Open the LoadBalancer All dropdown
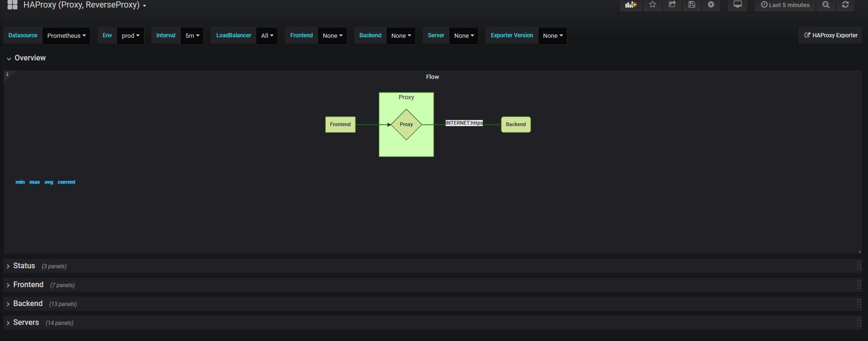This screenshot has width=868, height=341. click(x=267, y=36)
